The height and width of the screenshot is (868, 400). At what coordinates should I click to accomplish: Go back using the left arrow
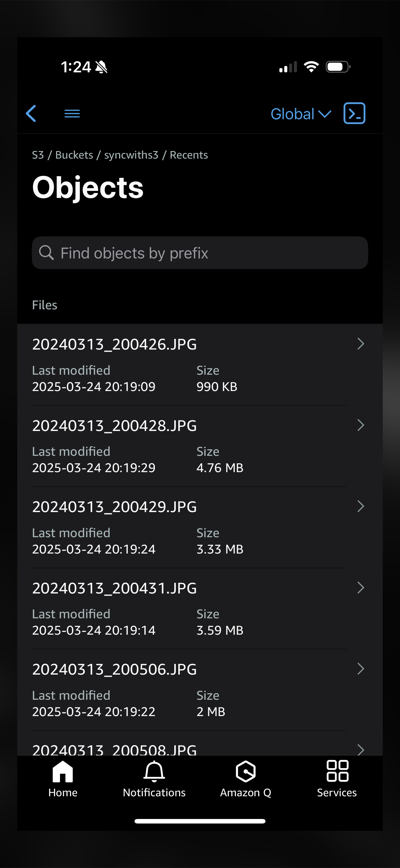(x=31, y=113)
